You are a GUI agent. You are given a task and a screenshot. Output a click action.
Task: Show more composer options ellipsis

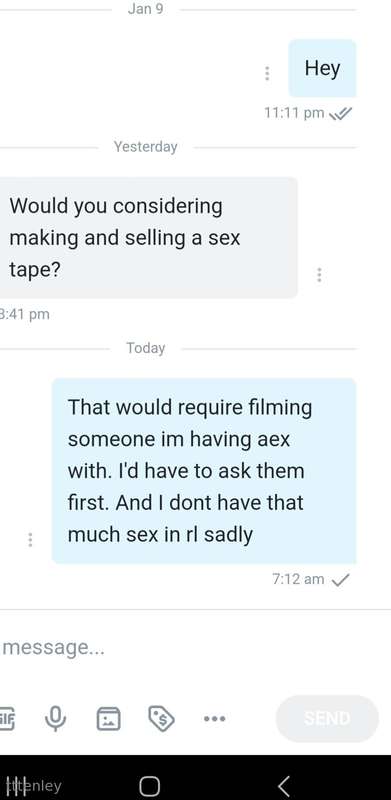click(214, 719)
